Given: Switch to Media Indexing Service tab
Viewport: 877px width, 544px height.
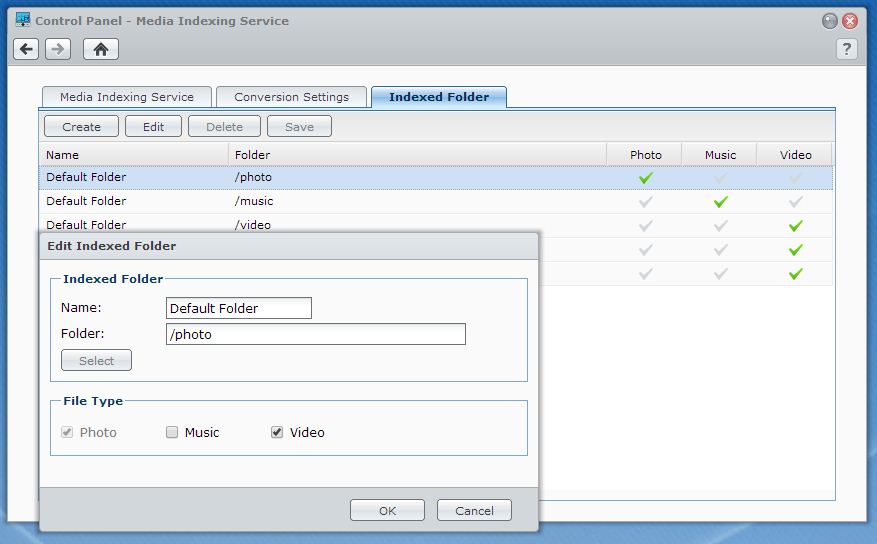Looking at the screenshot, I should pyautogui.click(x=127, y=97).
